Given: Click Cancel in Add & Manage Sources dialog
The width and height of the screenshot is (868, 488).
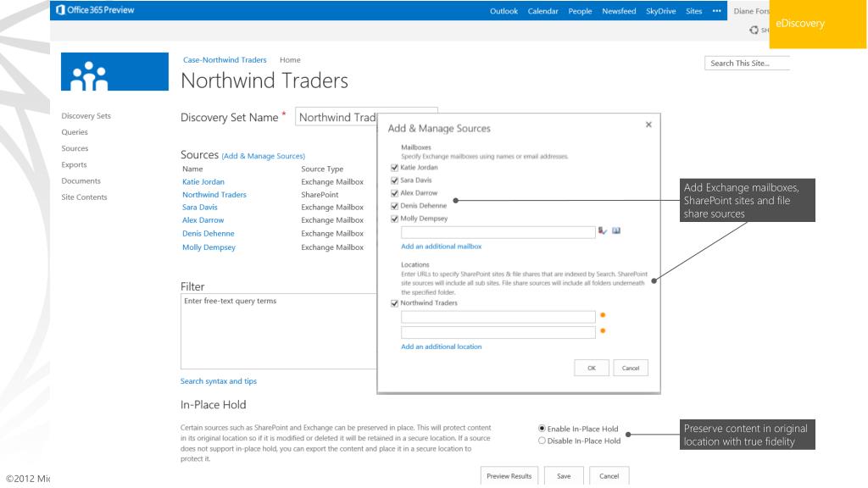Looking at the screenshot, I should pos(631,368).
